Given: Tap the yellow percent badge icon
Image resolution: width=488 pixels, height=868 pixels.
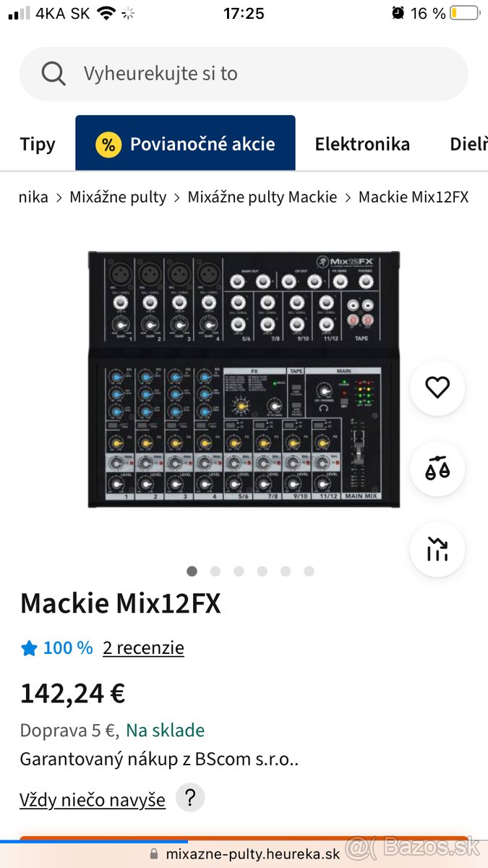Looking at the screenshot, I should (x=108, y=144).
